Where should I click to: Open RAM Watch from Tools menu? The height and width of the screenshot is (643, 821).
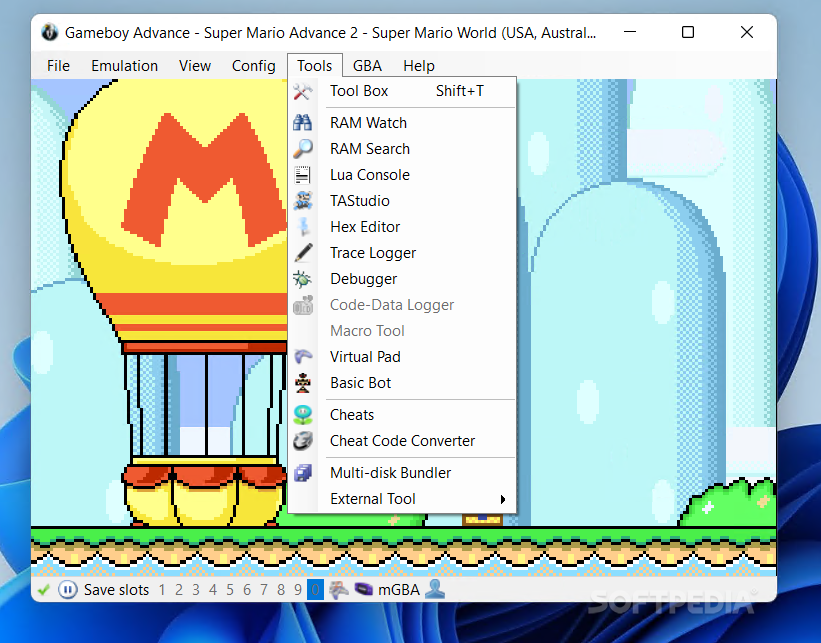point(402,123)
